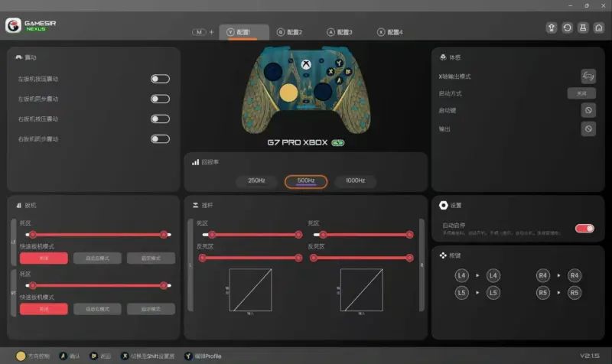Click the X轴输出模式 controller icon button
The image size is (612, 364).
tap(588, 76)
